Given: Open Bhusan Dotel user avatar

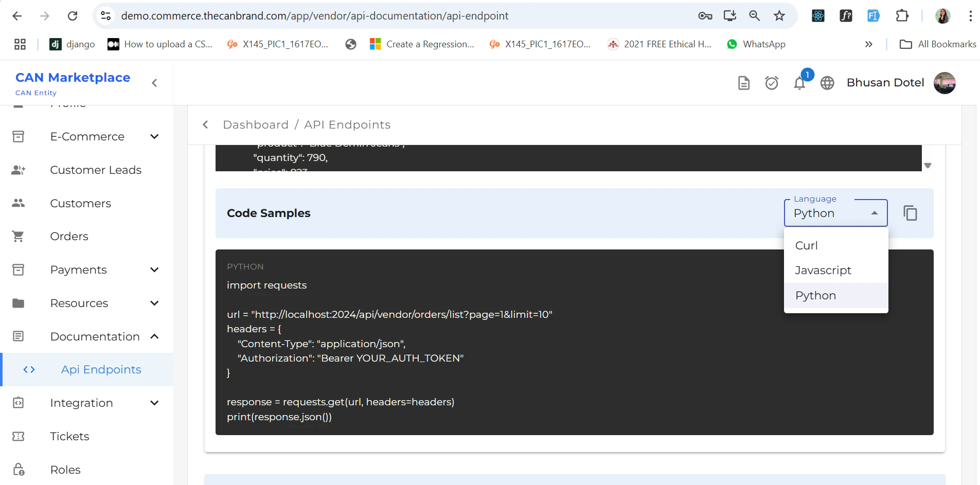Looking at the screenshot, I should pos(945,83).
